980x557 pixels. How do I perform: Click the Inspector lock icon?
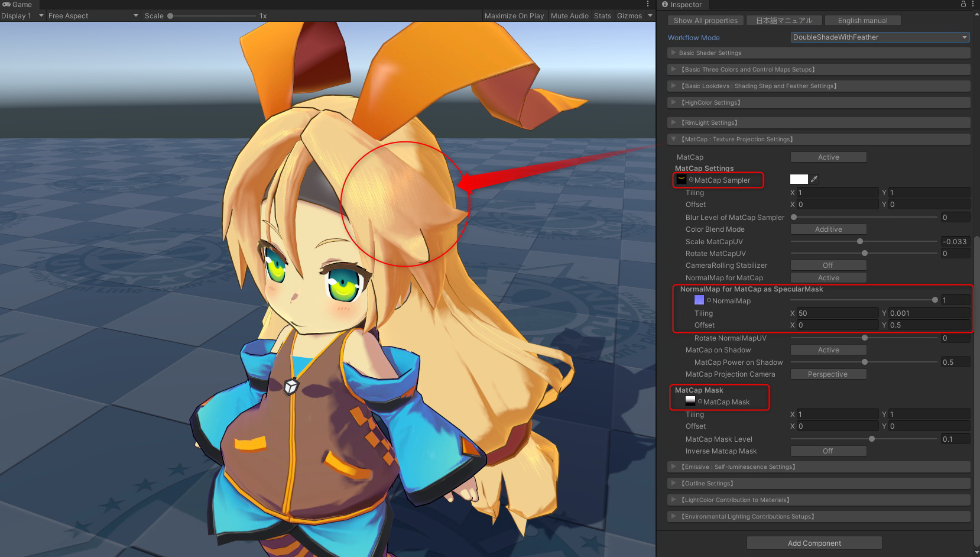pos(963,4)
